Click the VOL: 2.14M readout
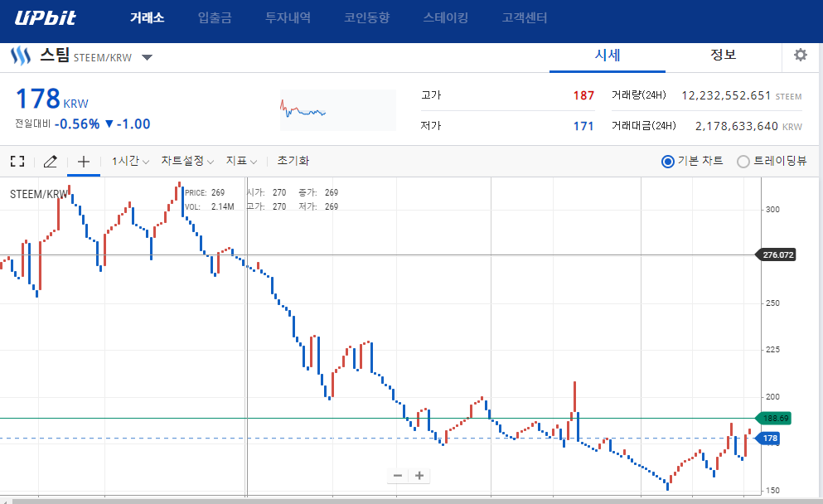823x504 pixels. [210, 207]
